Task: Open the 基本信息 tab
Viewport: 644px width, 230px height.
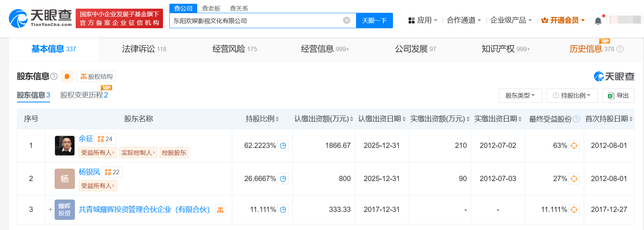Action: (54, 49)
